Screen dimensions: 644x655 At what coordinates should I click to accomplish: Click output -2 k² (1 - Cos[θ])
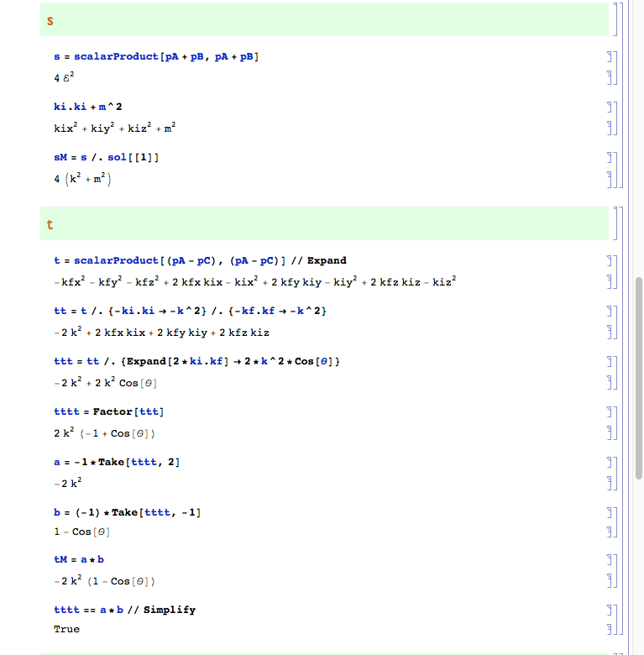[x=104, y=580]
